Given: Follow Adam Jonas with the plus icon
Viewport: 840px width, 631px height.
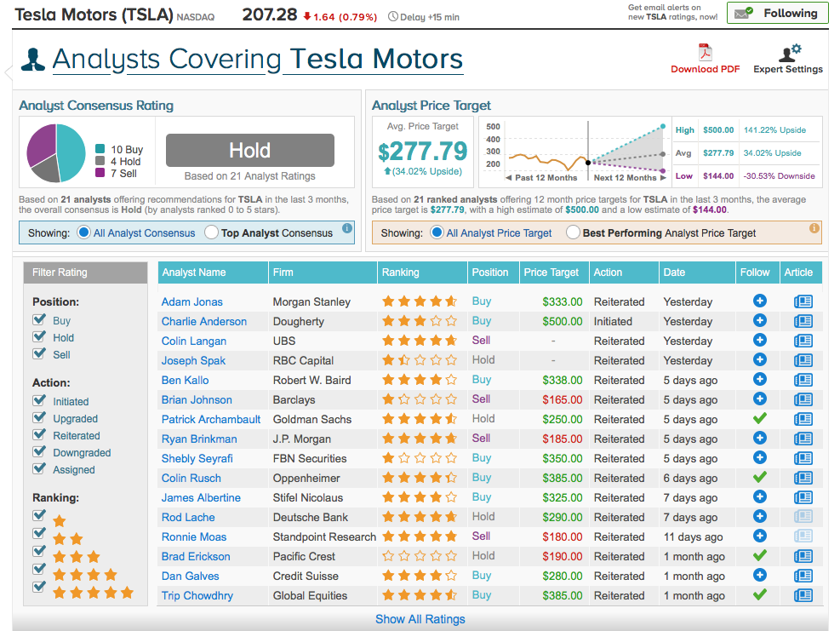Looking at the screenshot, I should click(760, 301).
